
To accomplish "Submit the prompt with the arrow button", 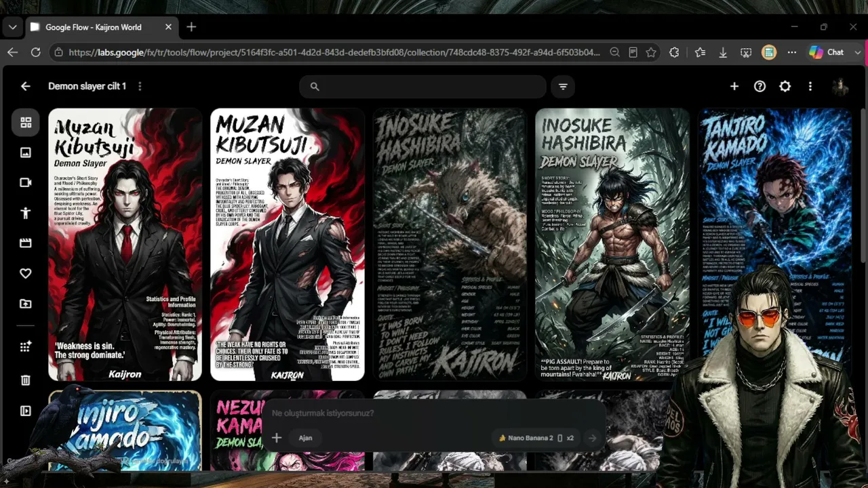I will [x=592, y=438].
